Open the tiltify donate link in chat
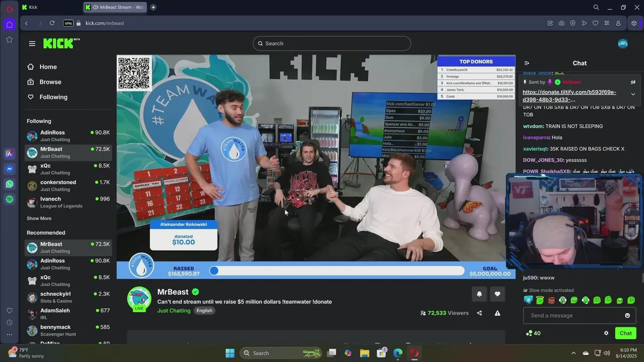 [569, 96]
